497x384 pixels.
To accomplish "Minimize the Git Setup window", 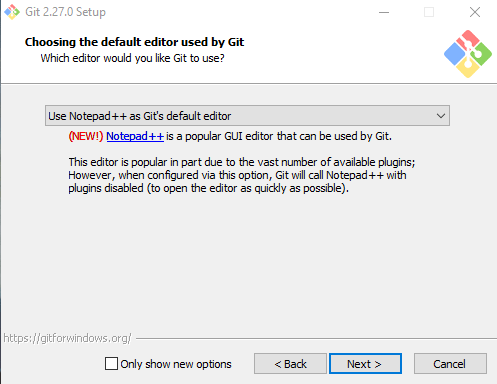I will point(384,12).
